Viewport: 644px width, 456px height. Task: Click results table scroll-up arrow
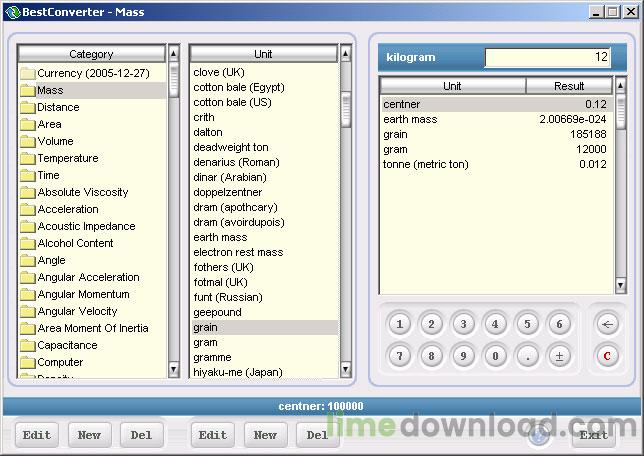tap(621, 85)
